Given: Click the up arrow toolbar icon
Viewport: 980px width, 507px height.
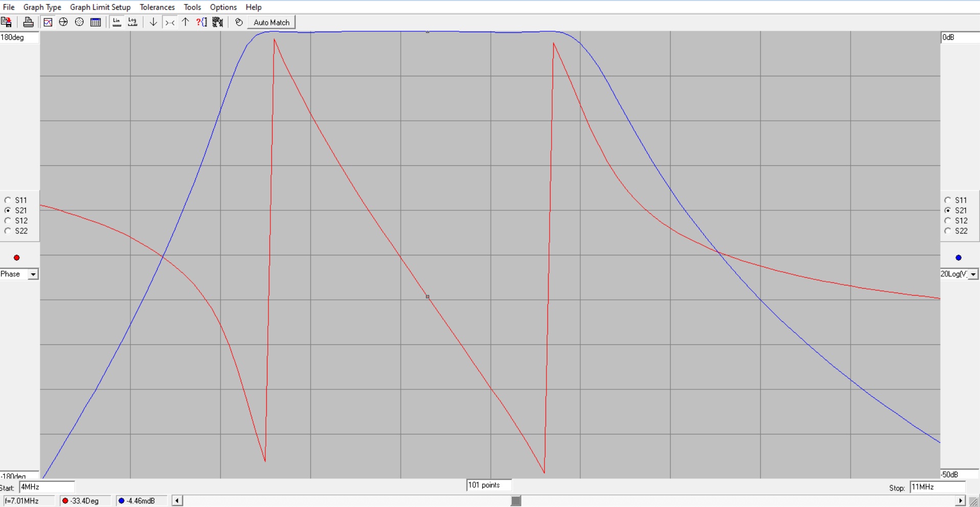Looking at the screenshot, I should click(186, 22).
